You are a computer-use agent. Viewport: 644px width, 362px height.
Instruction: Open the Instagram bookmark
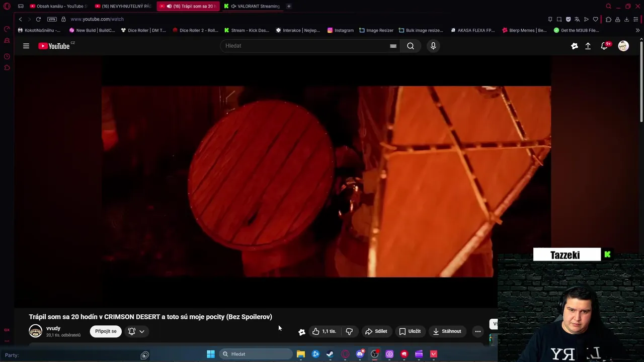pyautogui.click(x=340, y=30)
